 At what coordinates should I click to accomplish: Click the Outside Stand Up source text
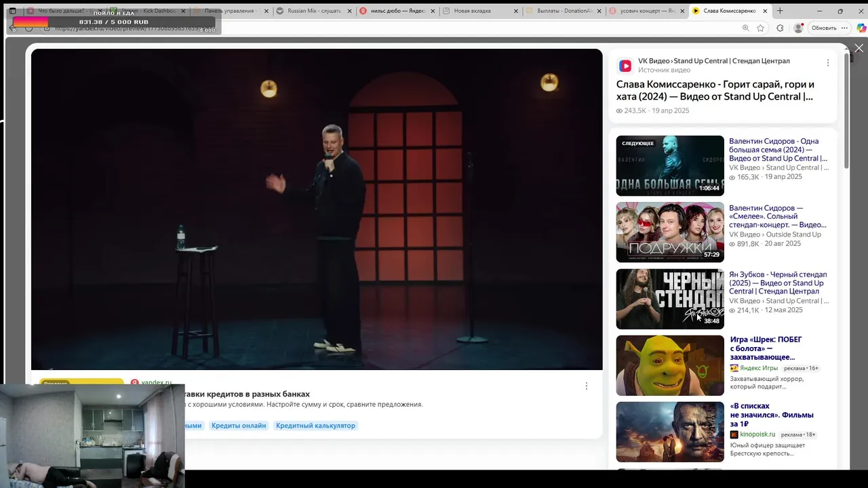(x=793, y=235)
